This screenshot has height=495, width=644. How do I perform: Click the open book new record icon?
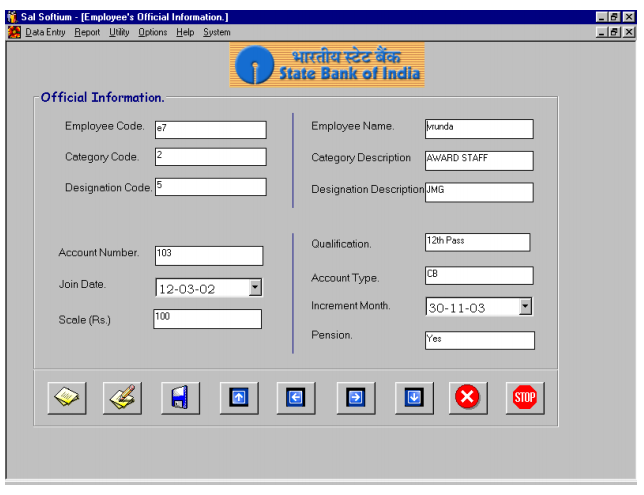[65, 399]
